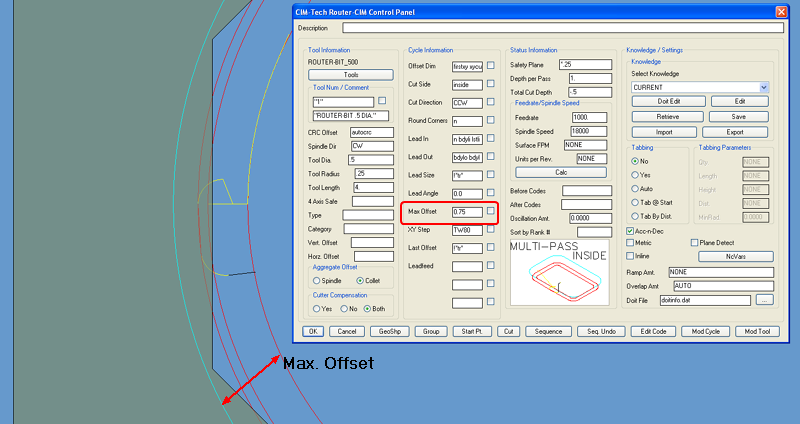Click the Spindle Speed input field
The width and height of the screenshot is (800, 424).
coord(588,131)
